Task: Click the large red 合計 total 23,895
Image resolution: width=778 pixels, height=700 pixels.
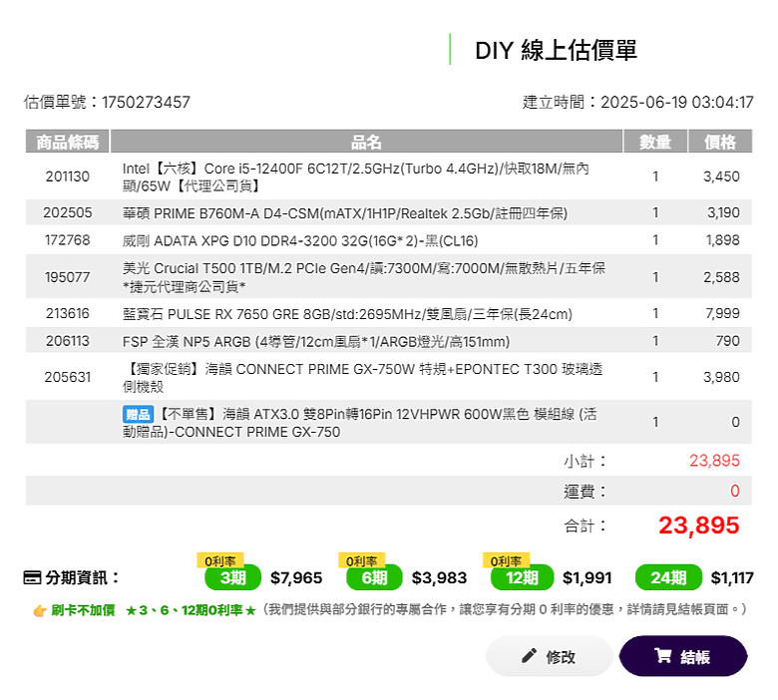Action: tap(698, 525)
